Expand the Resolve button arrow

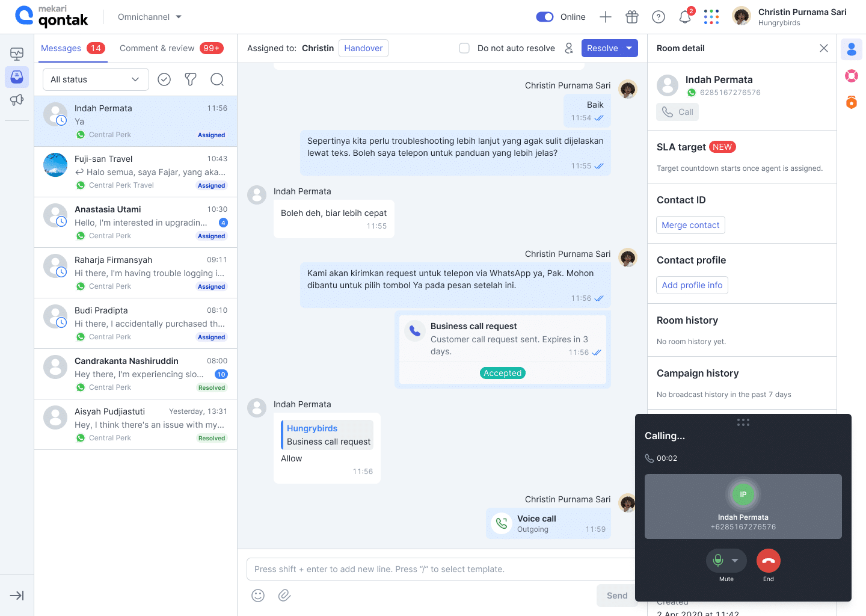[629, 48]
